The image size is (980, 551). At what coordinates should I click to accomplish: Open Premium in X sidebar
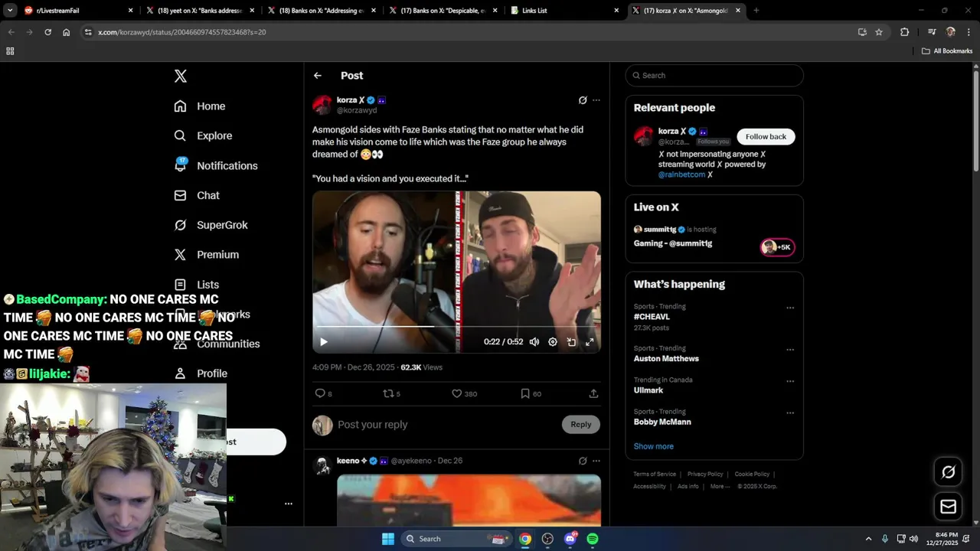pyautogui.click(x=207, y=255)
